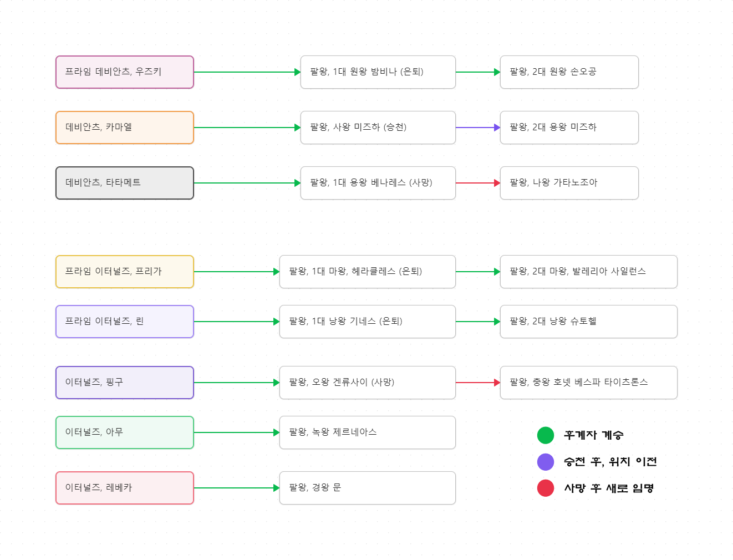Select the 충왕 호넷 베스파 타이즈론스 node

click(x=588, y=383)
